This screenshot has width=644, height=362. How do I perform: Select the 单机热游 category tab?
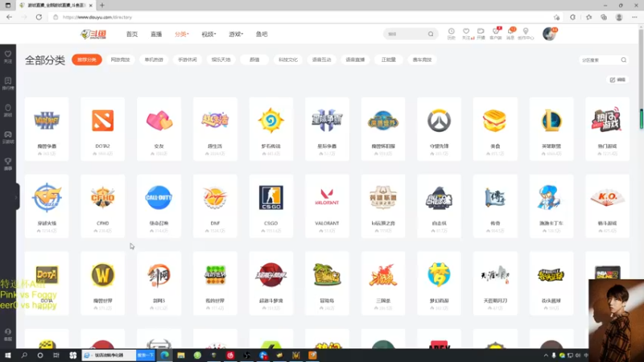coord(154,60)
